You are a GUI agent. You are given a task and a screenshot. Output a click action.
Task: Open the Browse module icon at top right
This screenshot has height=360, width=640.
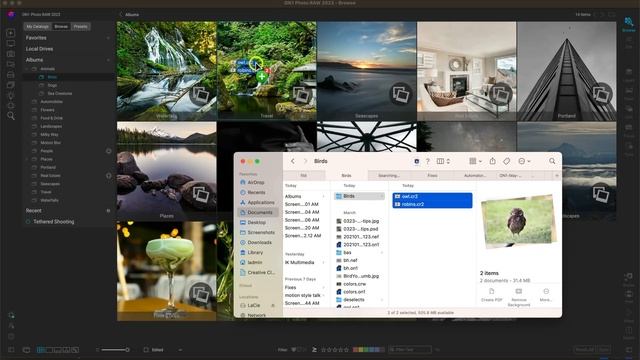629,24
